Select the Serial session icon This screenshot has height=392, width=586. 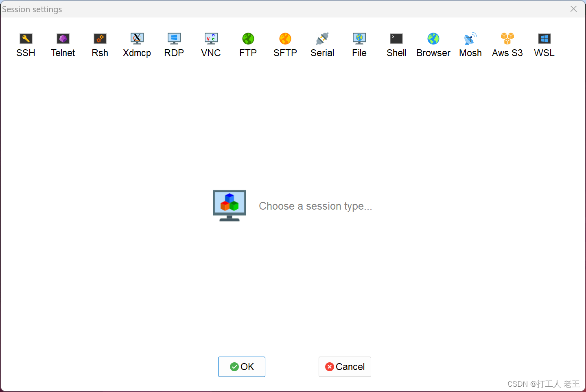click(x=322, y=45)
